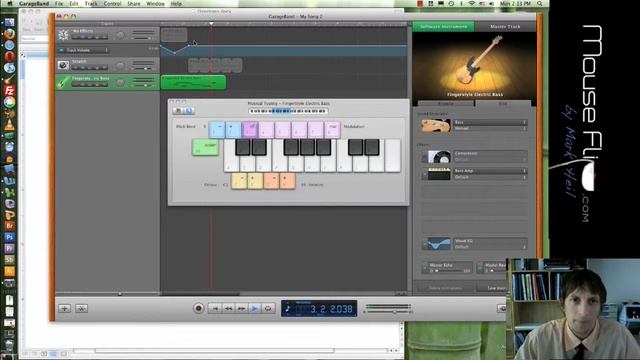Toggle the Cycle region button
Screen dimensions: 640x360
(x=268, y=309)
